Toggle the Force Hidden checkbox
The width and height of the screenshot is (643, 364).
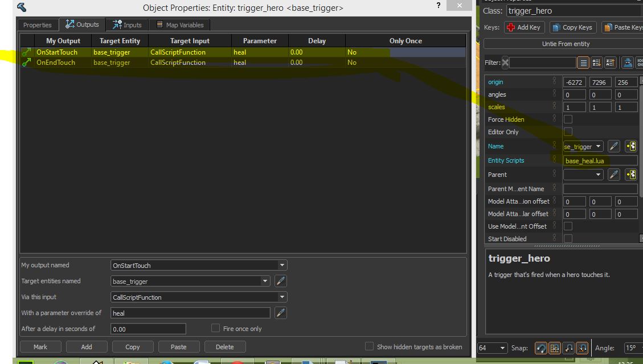[x=568, y=119]
